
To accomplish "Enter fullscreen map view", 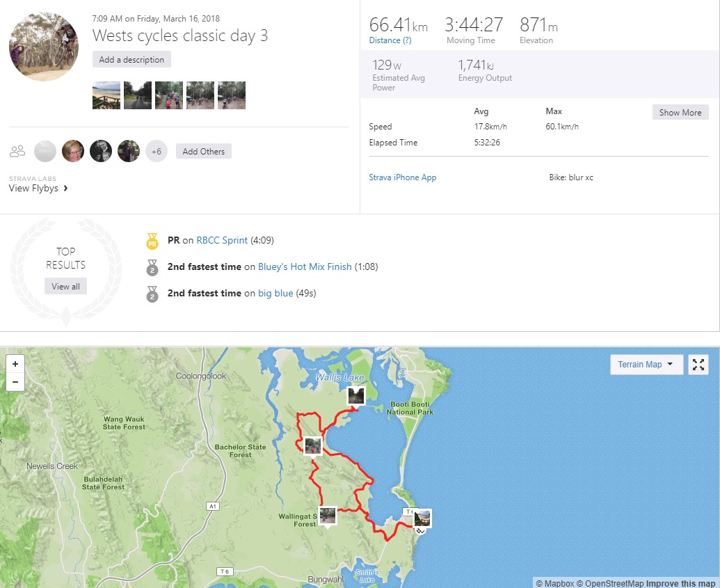I will [698, 365].
